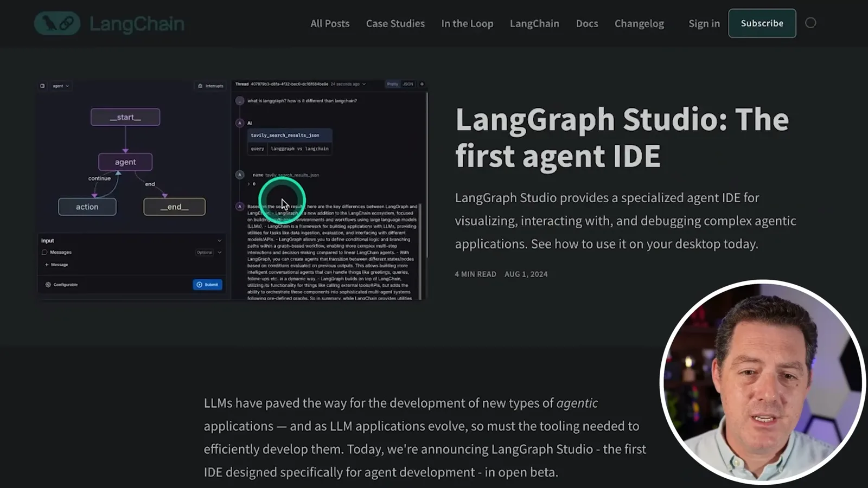The width and height of the screenshot is (868, 488).
Task: Open the Thread dropdown chevron
Action: pyautogui.click(x=364, y=84)
